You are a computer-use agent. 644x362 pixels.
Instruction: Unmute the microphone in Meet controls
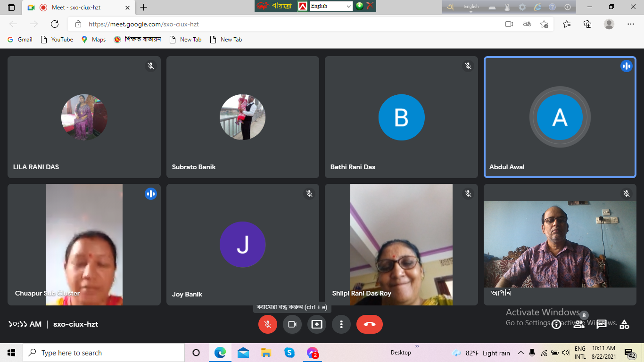(x=268, y=324)
